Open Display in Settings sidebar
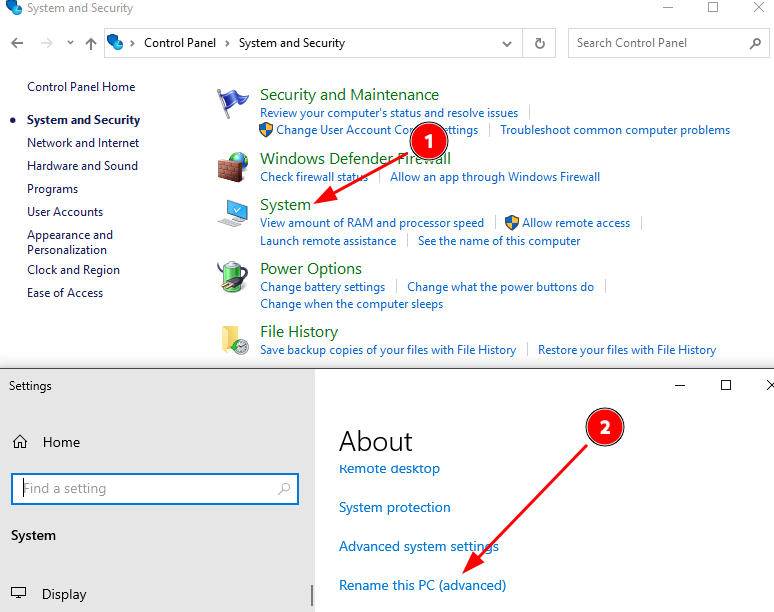Screen dimensions: 774x612 (64, 594)
